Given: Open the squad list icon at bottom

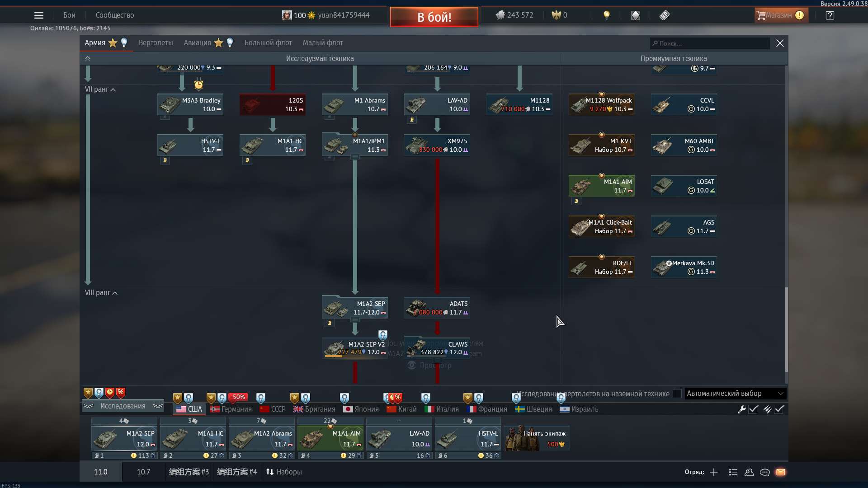Looking at the screenshot, I should click(x=733, y=472).
